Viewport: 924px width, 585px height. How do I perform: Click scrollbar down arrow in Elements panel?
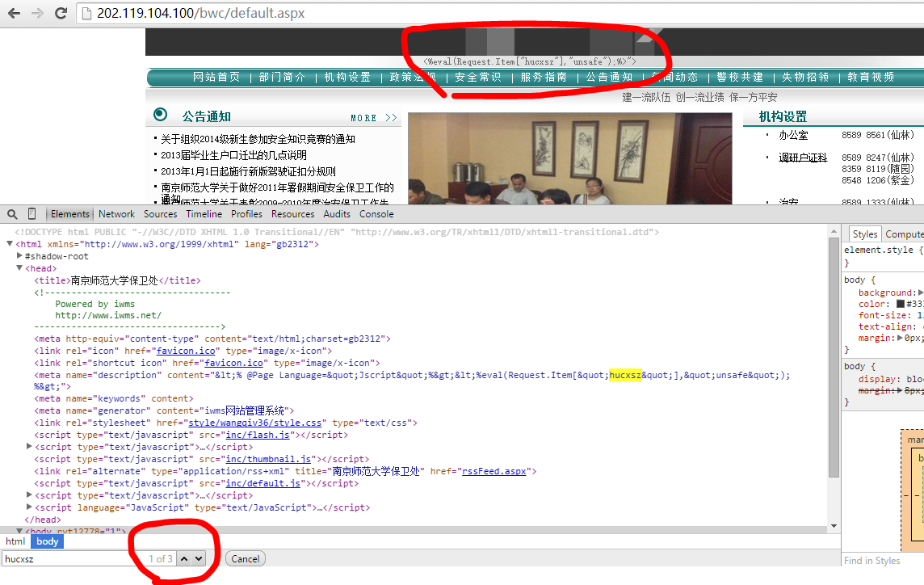click(834, 525)
